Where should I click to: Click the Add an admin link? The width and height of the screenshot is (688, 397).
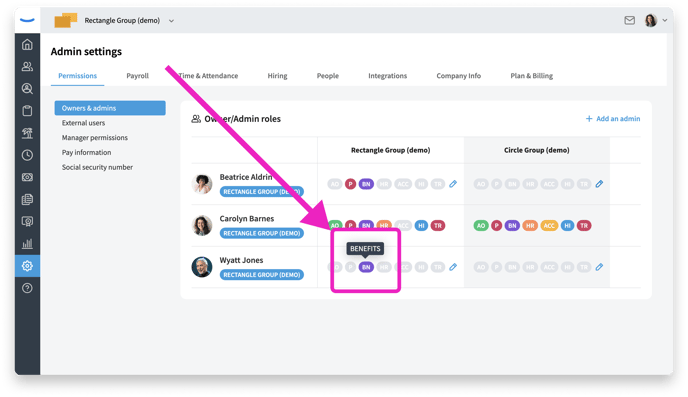(613, 118)
